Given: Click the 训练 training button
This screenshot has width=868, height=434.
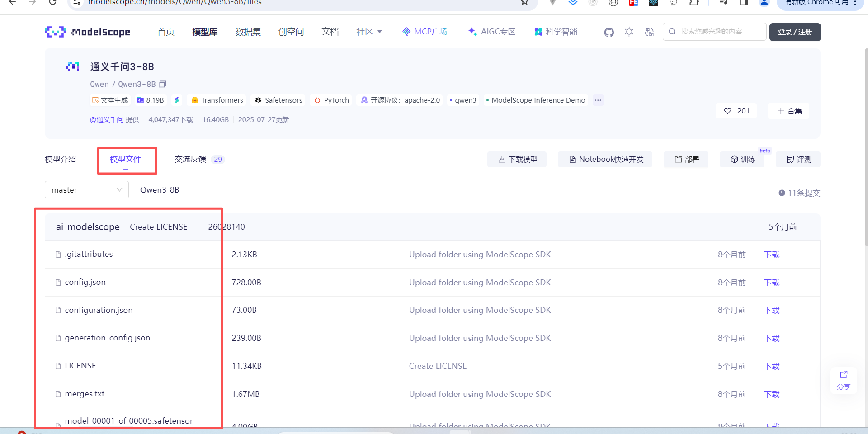Looking at the screenshot, I should (x=742, y=159).
